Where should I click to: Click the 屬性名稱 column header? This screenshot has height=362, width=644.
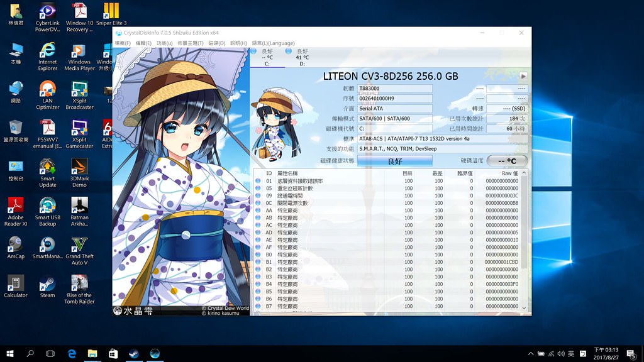coord(287,173)
